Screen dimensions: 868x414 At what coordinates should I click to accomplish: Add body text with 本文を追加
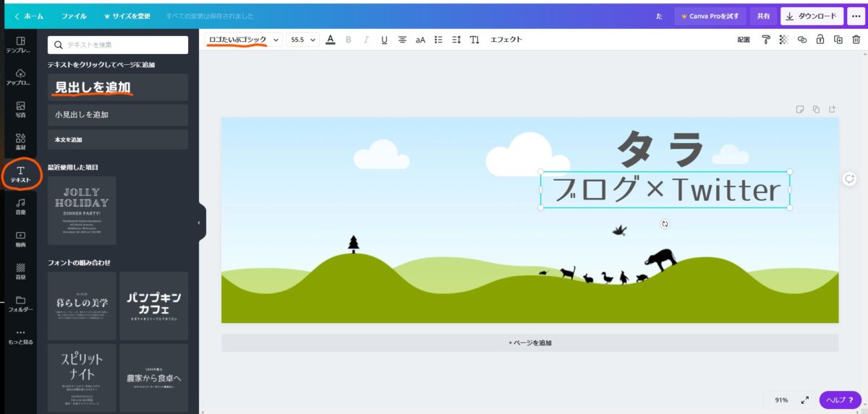pos(118,139)
